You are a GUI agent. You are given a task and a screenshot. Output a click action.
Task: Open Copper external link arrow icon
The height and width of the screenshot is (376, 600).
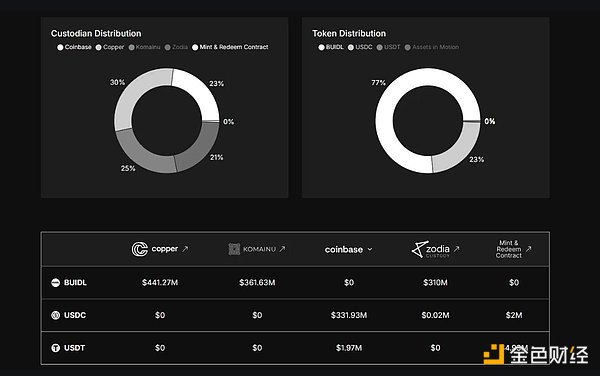[x=185, y=249]
